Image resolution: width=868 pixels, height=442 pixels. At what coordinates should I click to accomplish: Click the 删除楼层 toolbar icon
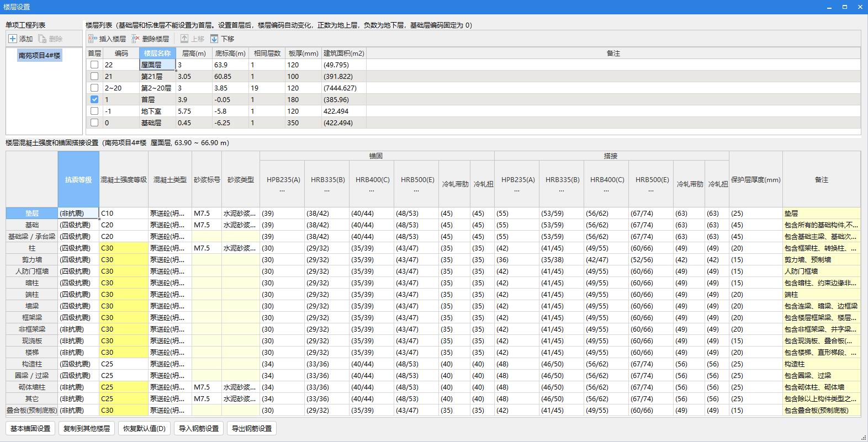pyautogui.click(x=136, y=39)
